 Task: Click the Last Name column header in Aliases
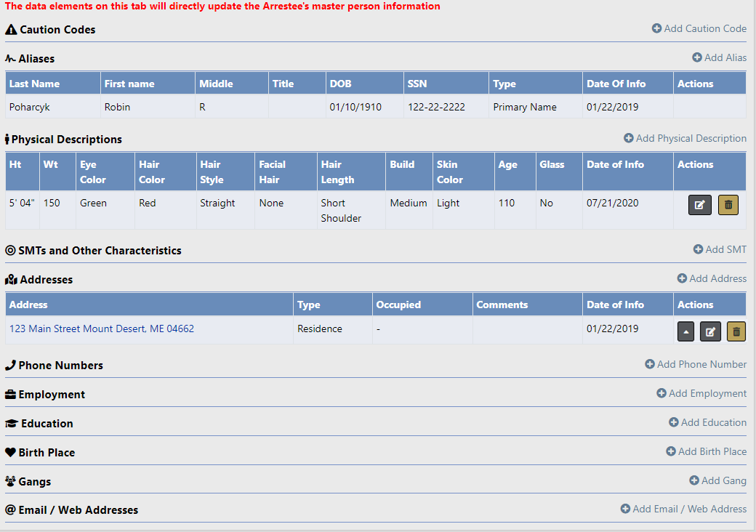pyautogui.click(x=34, y=84)
